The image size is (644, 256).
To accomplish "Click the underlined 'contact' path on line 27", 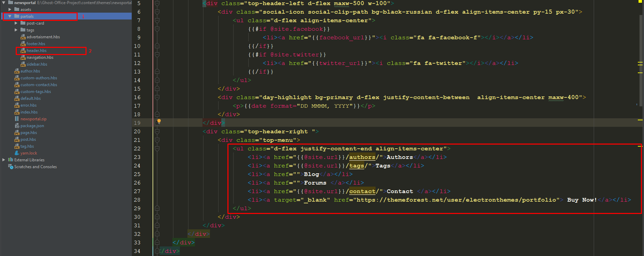I will [362, 191].
